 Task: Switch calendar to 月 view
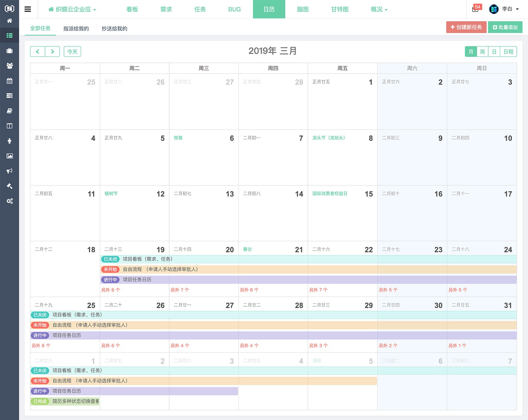(471, 52)
